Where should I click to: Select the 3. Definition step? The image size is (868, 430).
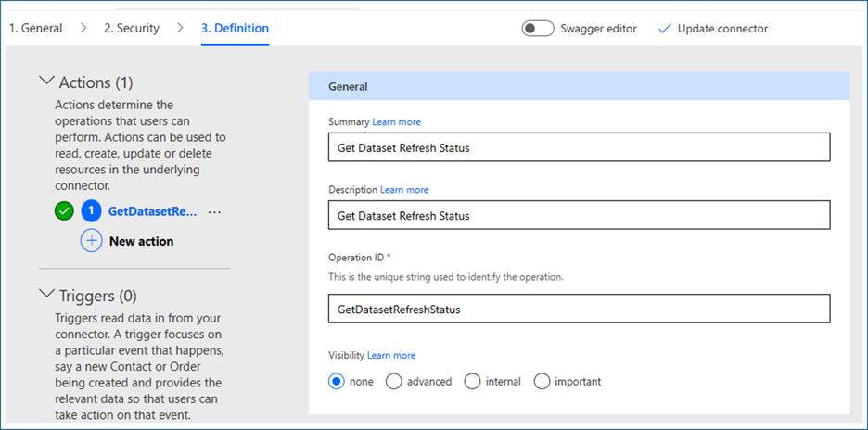pyautogui.click(x=236, y=28)
